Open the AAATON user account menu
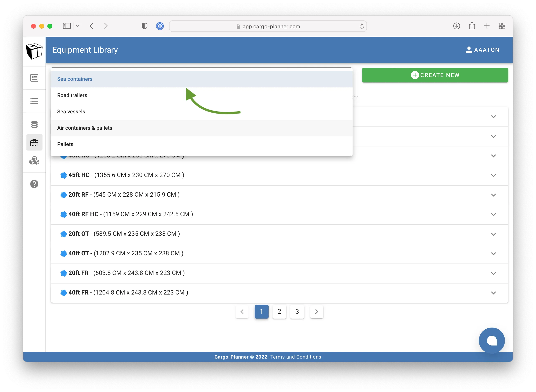Viewport: 536px width, 392px height. 482,50
